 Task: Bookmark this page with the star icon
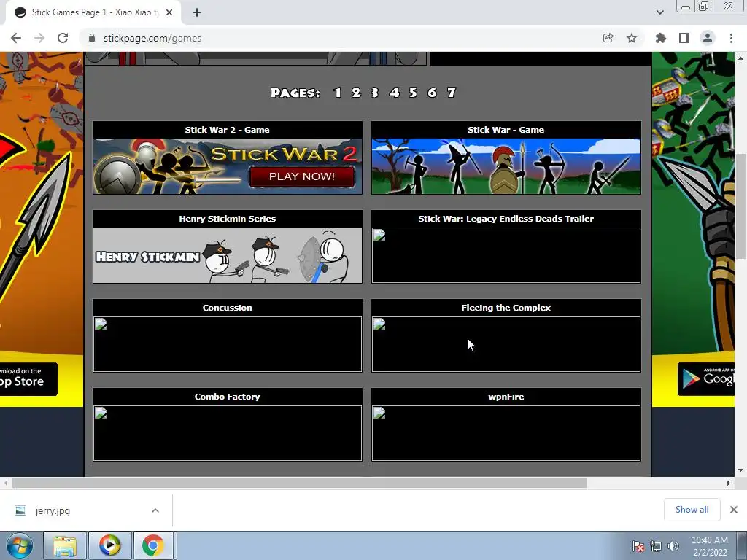(x=632, y=38)
